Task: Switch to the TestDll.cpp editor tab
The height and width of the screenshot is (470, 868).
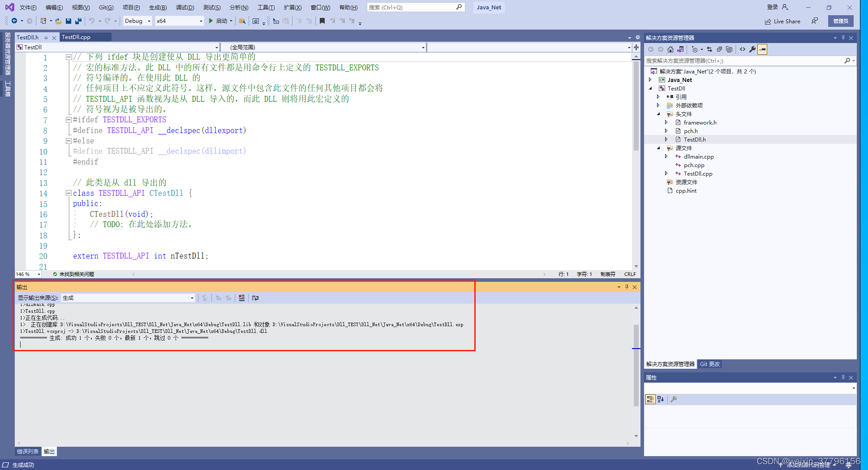Action: click(x=76, y=37)
